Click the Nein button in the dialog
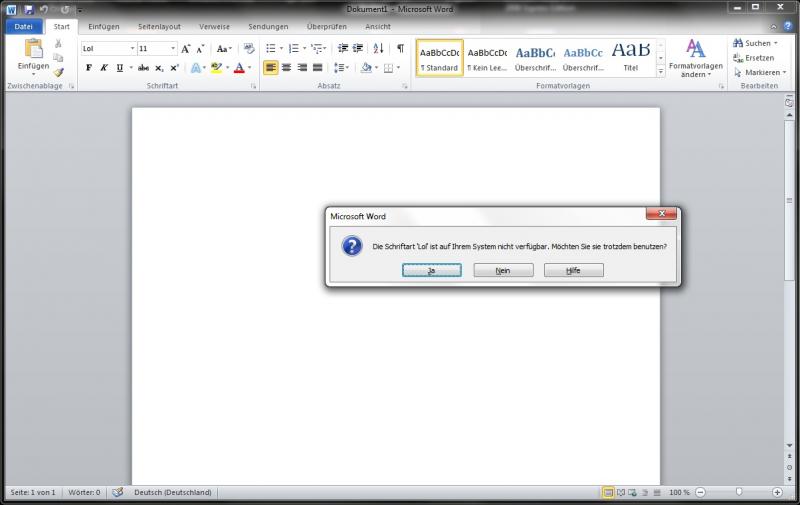Viewport: 800px width, 505px height. click(x=503, y=270)
